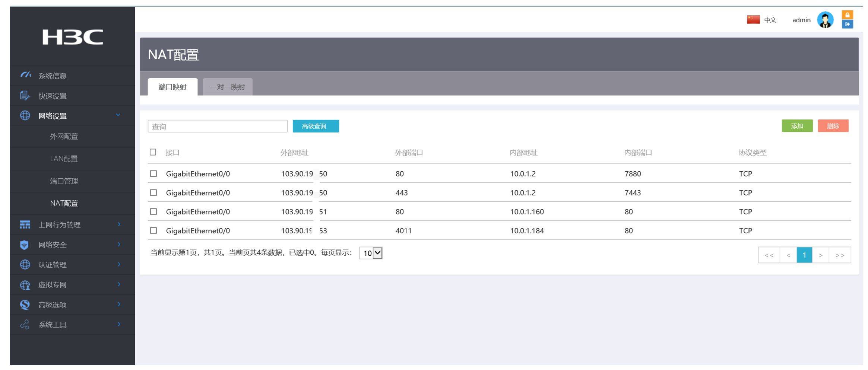Click the quick setup document icon

tap(25, 96)
